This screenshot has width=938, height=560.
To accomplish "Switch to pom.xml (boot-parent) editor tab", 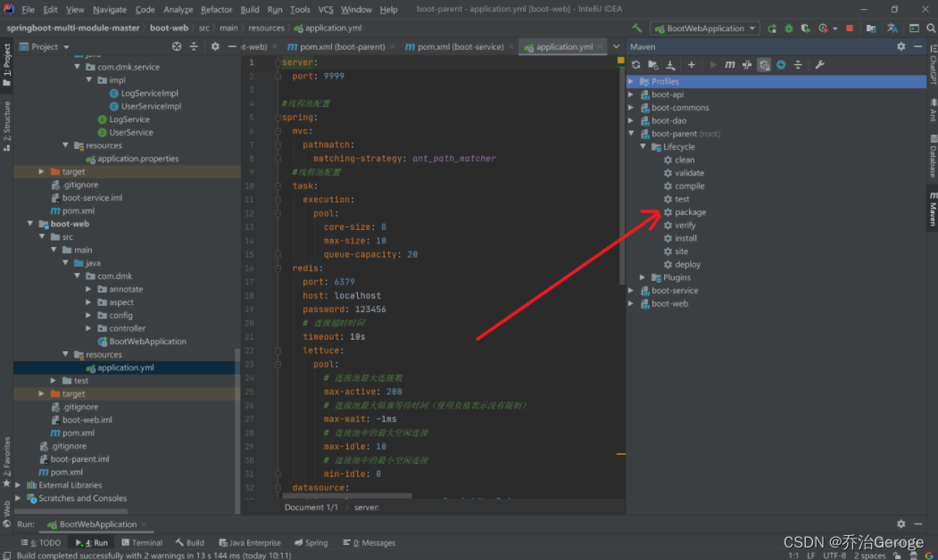I will (x=342, y=46).
